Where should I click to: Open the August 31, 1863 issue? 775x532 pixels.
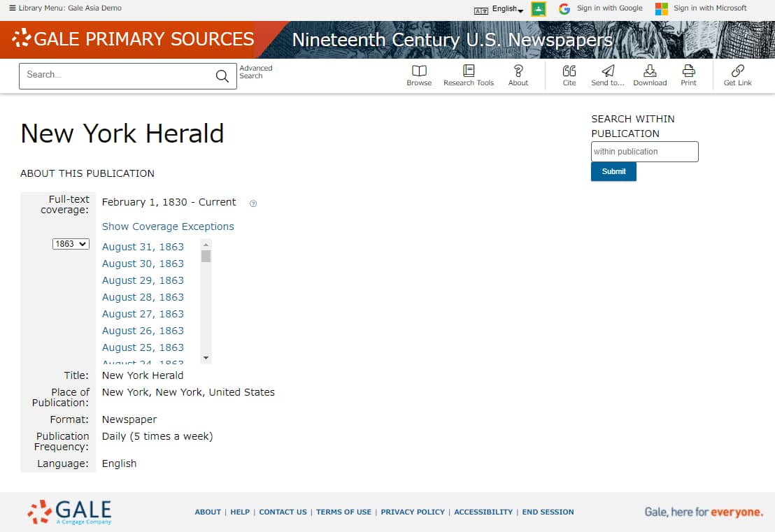point(143,247)
